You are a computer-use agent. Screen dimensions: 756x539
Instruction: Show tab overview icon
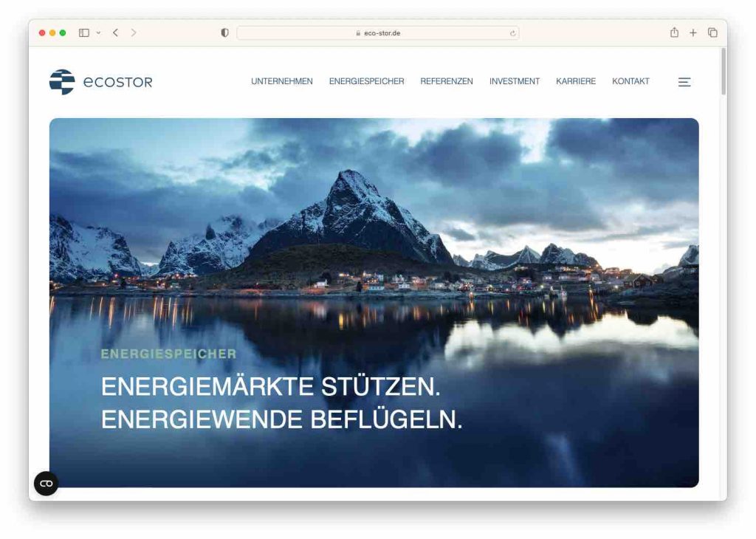click(712, 32)
